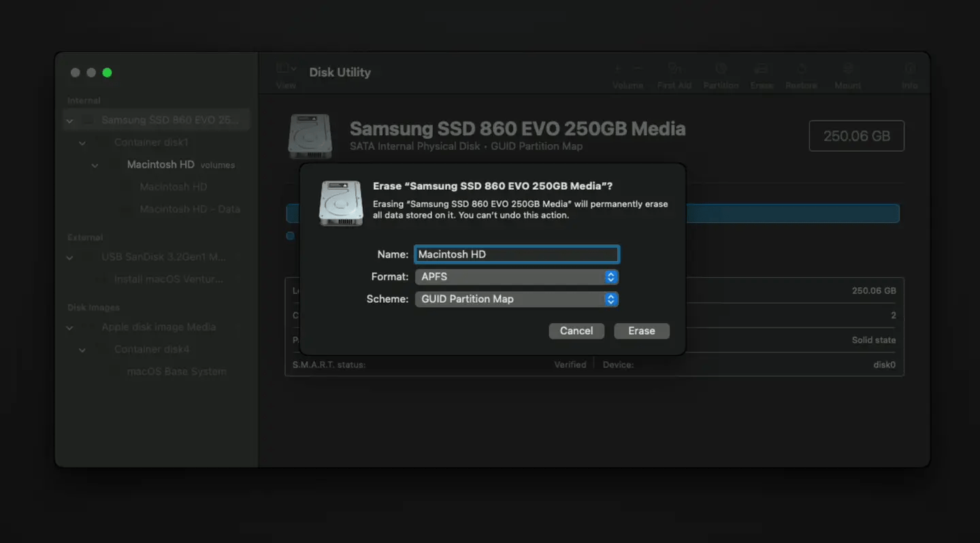Collapse the USB SanDisk 3.2Gen1 disk
This screenshot has width=980, height=543.
click(69, 258)
